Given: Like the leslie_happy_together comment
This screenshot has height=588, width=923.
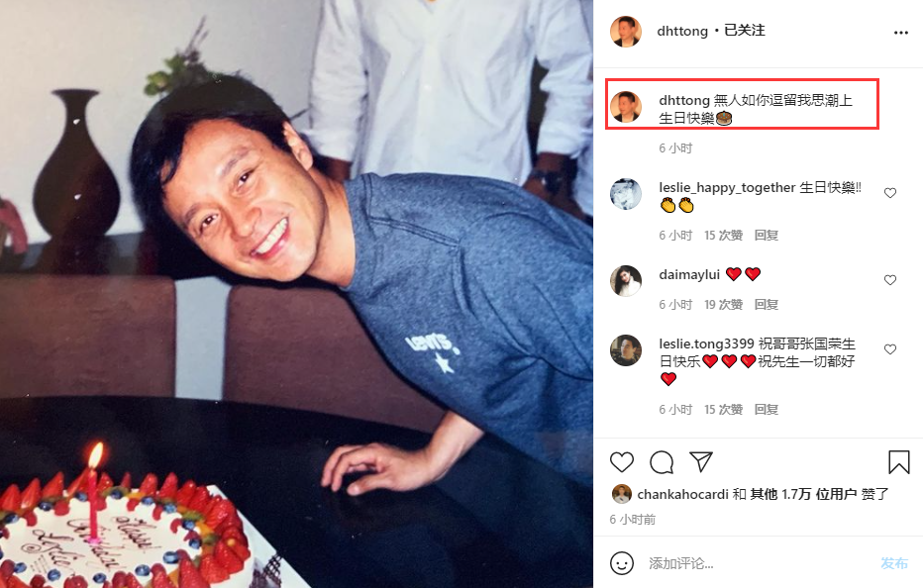Looking at the screenshot, I should (890, 193).
